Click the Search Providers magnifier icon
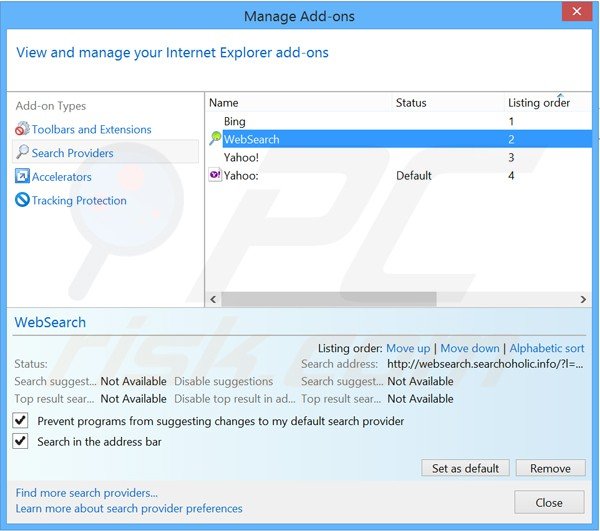The height and width of the screenshot is (531, 600). click(22, 153)
